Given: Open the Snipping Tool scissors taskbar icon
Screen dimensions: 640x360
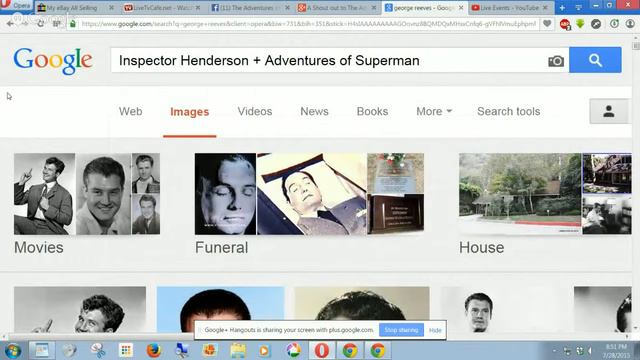Looking at the screenshot, I should point(98,351).
